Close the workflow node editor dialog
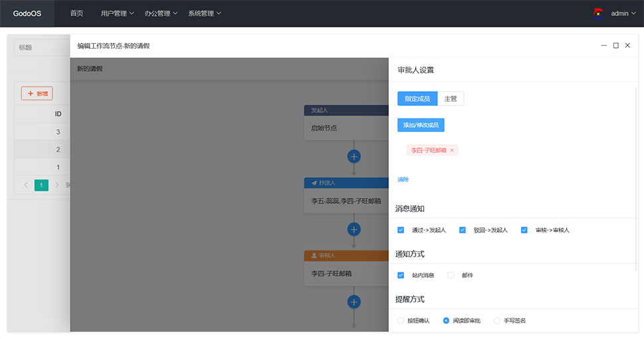 (627, 45)
